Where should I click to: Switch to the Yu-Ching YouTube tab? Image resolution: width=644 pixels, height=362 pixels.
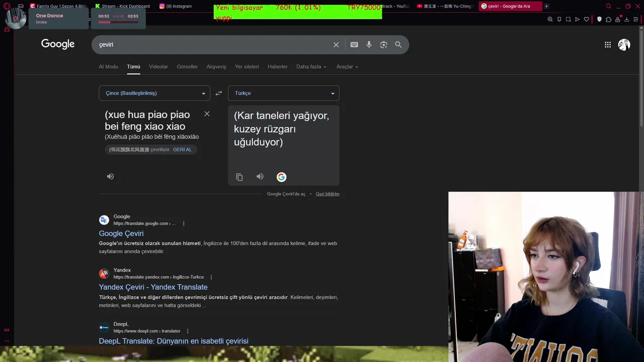[x=446, y=6]
